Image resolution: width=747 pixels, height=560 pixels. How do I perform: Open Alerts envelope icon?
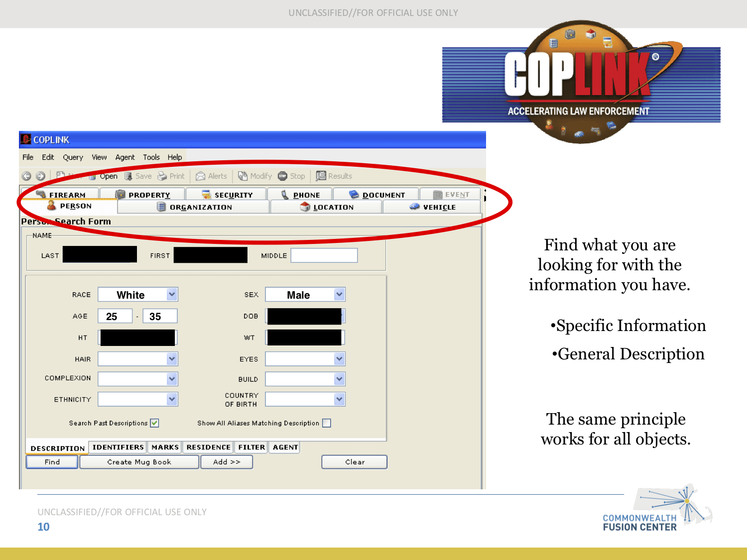[200, 176]
